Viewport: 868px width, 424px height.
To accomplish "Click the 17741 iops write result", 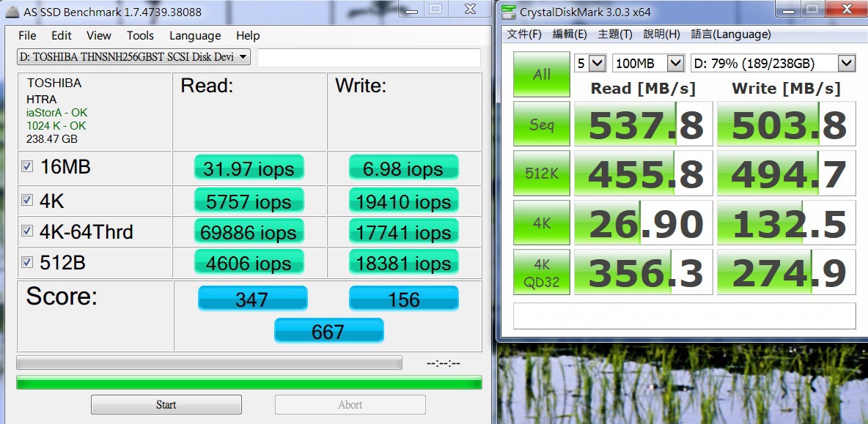I will (x=403, y=231).
